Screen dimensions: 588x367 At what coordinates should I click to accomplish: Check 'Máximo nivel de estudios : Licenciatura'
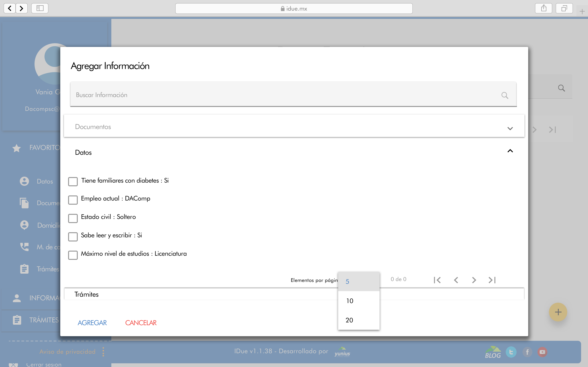point(73,255)
